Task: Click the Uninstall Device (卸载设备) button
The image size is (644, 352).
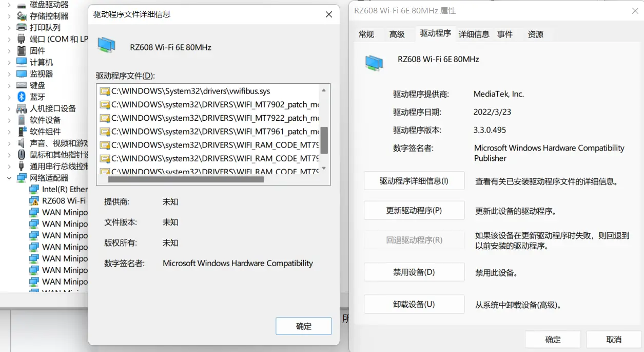Action: (x=414, y=304)
